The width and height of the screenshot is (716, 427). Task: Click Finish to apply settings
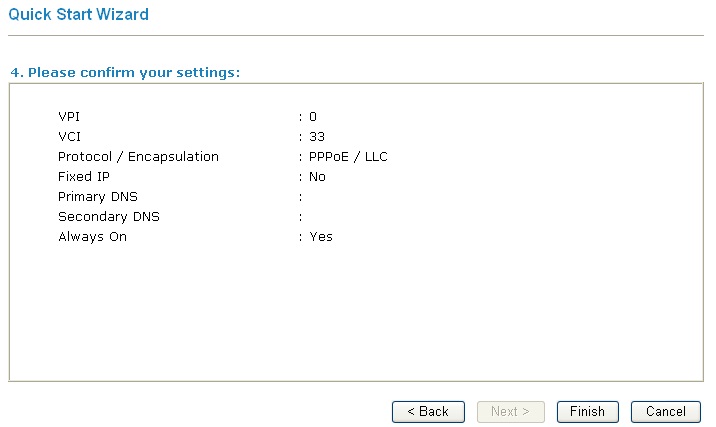coord(587,411)
